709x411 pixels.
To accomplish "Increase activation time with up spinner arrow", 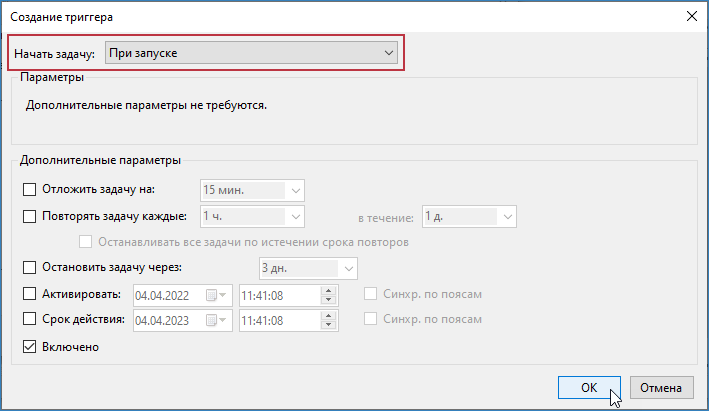I will pyautogui.click(x=327, y=290).
